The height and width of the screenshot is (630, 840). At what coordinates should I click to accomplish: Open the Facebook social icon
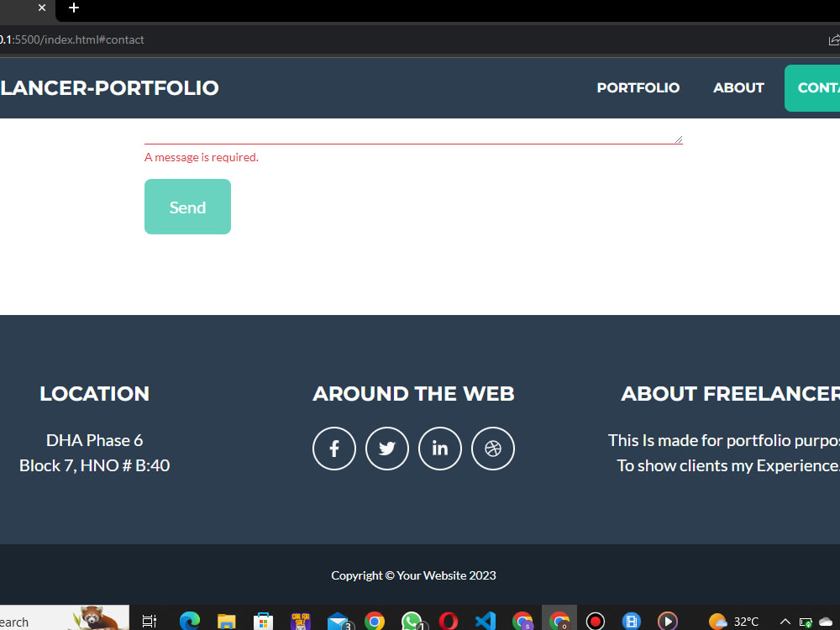point(333,449)
